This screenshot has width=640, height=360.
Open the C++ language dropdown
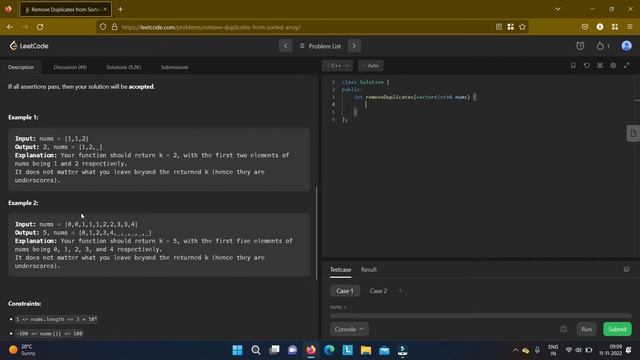point(337,65)
